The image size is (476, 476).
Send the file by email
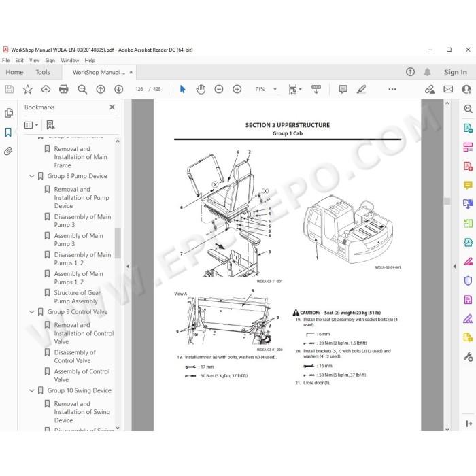[x=448, y=89]
